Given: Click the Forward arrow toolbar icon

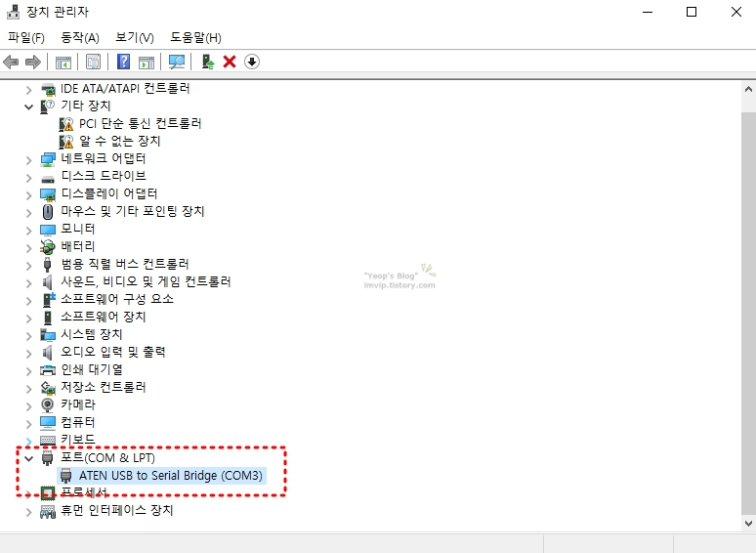Looking at the screenshot, I should point(33,62).
